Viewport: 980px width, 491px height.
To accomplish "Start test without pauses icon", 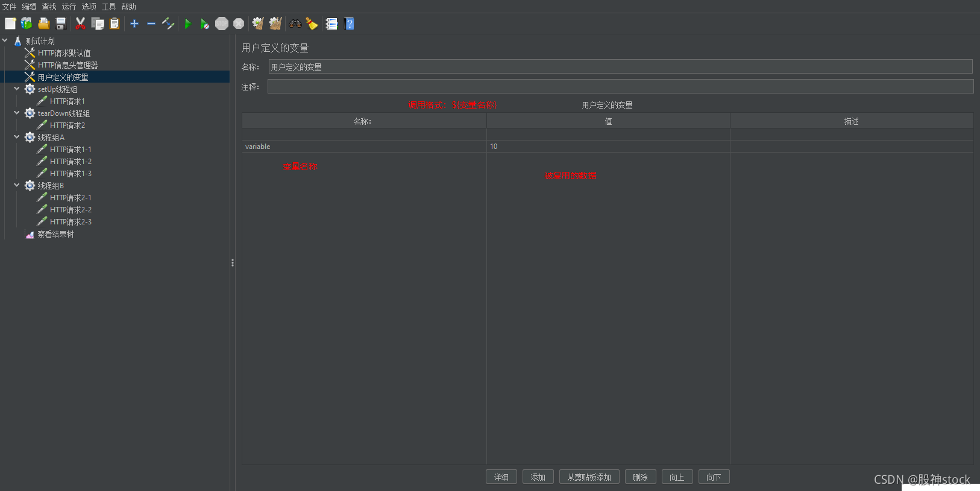I will pos(205,24).
